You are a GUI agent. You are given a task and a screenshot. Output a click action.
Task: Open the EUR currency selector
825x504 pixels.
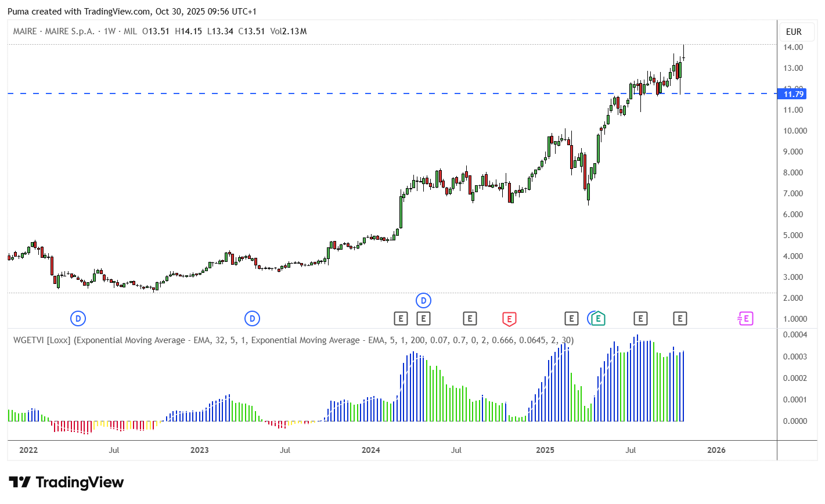point(794,32)
